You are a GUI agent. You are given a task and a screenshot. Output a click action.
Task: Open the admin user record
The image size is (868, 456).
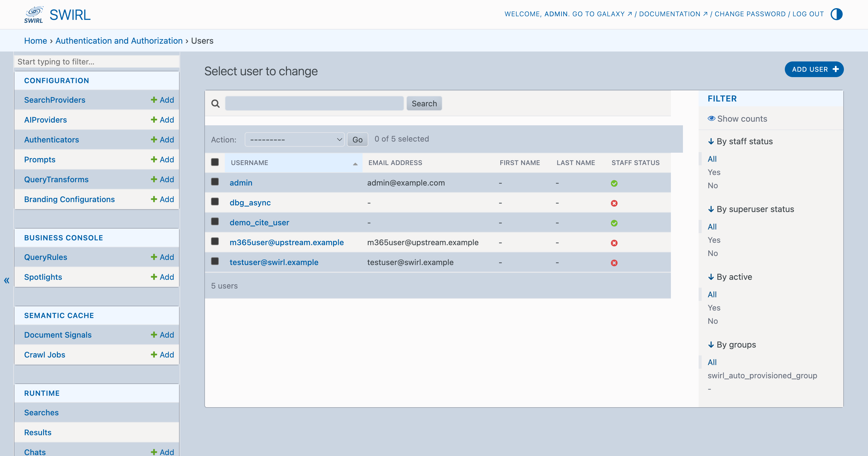(x=241, y=183)
